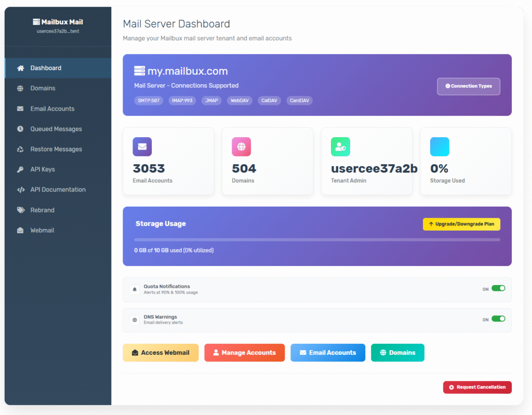
Task: Open Restore Messages in the sidebar
Action: pyautogui.click(x=58, y=149)
